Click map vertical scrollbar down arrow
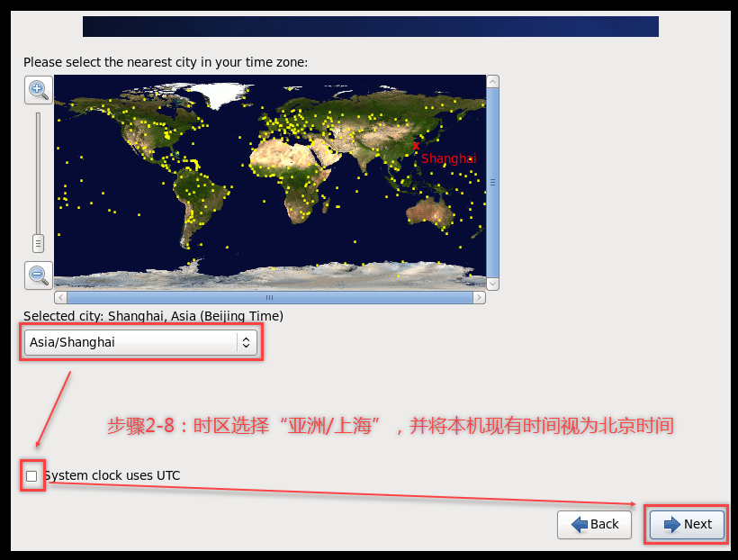The height and width of the screenshot is (560, 738). click(x=492, y=284)
